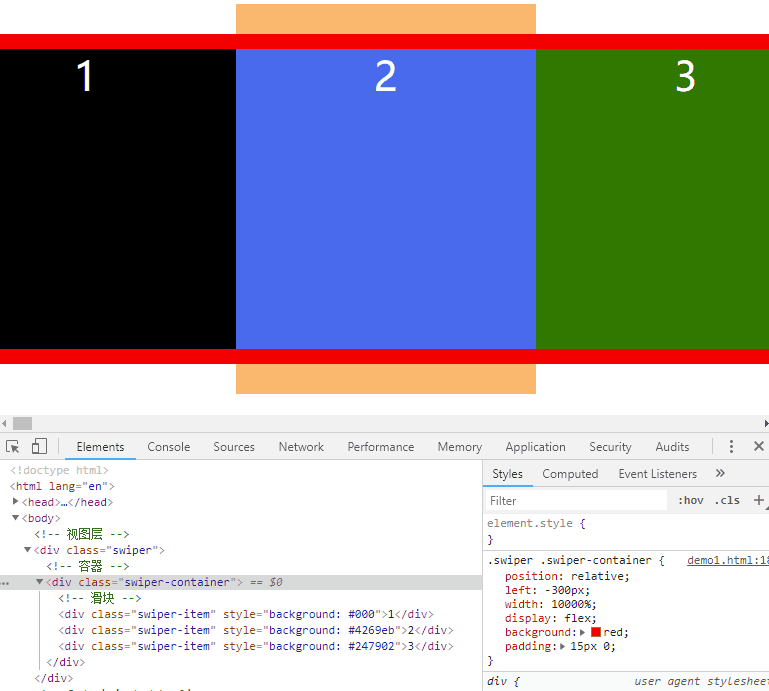Focus the Styles Filter input field
769x691 pixels.
pyautogui.click(x=576, y=501)
